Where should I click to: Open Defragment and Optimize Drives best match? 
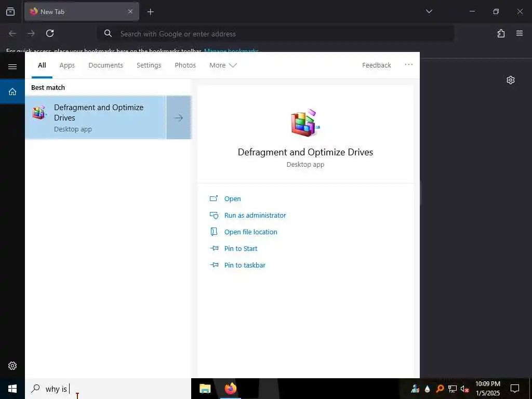pyautogui.click(x=96, y=117)
